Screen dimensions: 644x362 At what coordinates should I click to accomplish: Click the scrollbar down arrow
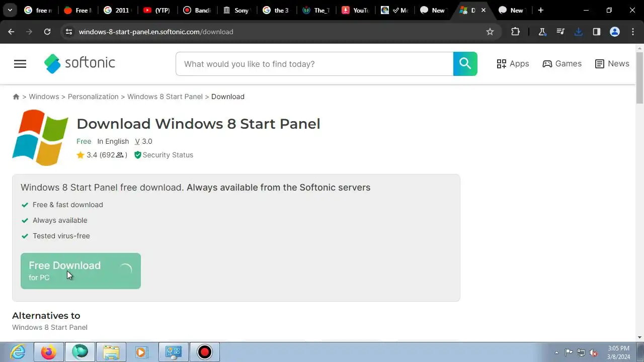(639, 337)
